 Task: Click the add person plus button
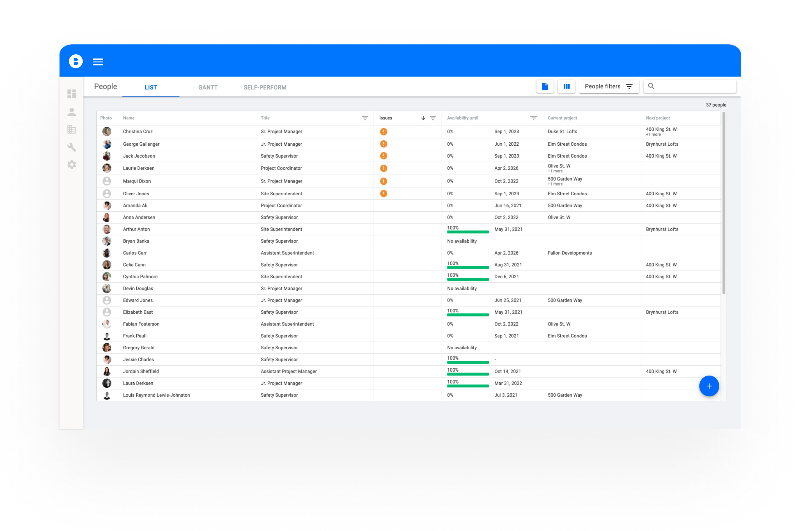[x=709, y=386]
